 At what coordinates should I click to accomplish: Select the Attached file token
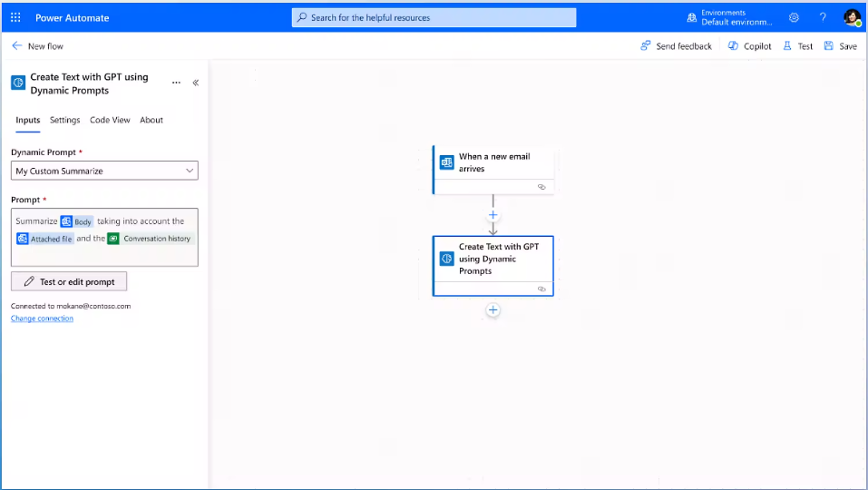[x=44, y=239]
